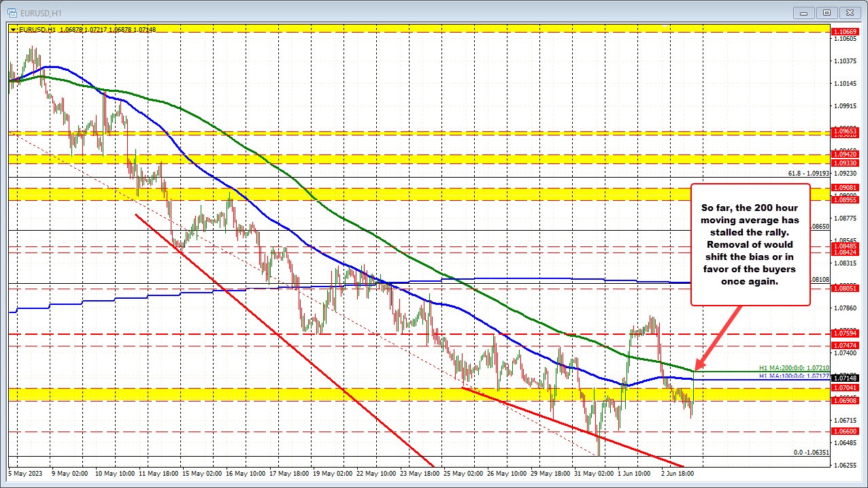The width and height of the screenshot is (868, 488).
Task: Click the 1.06485 price axis value
Action: pos(844,442)
